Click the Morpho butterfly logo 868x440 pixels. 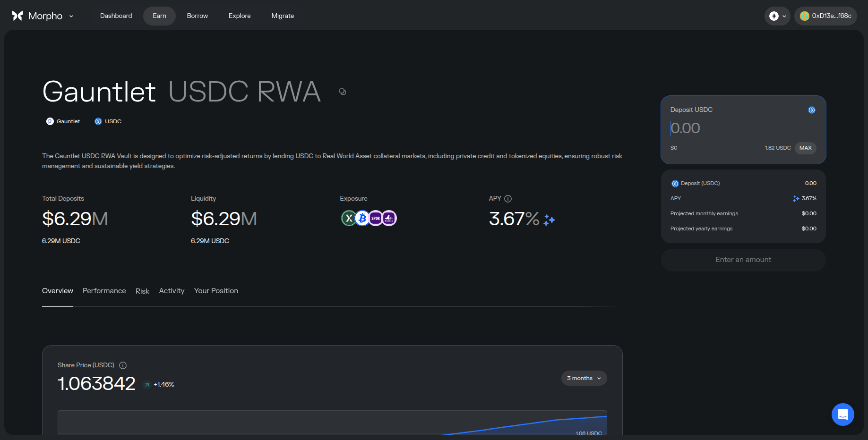pyautogui.click(x=17, y=16)
